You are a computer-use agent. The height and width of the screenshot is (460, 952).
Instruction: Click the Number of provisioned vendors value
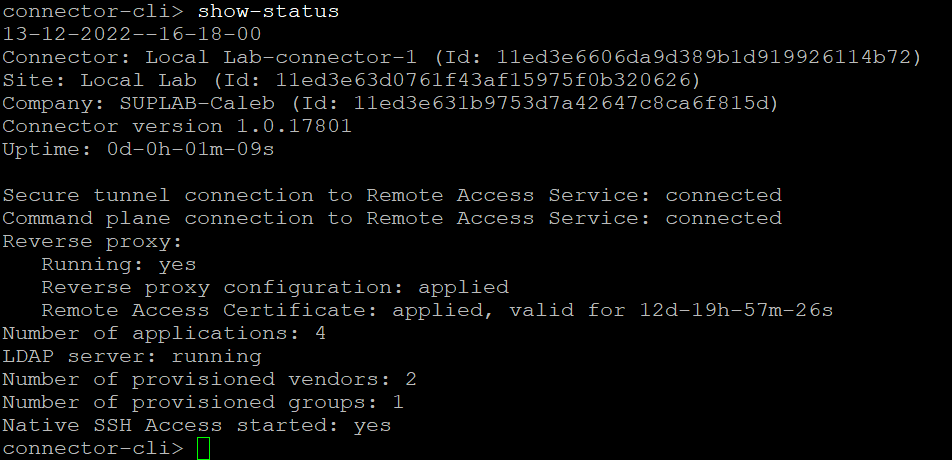(x=411, y=379)
